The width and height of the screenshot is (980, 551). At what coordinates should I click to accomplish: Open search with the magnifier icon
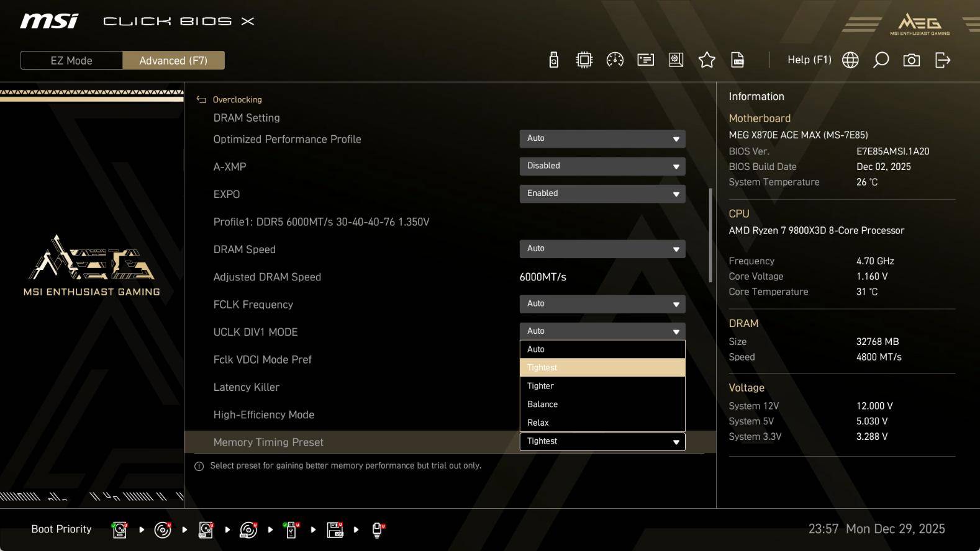point(881,60)
